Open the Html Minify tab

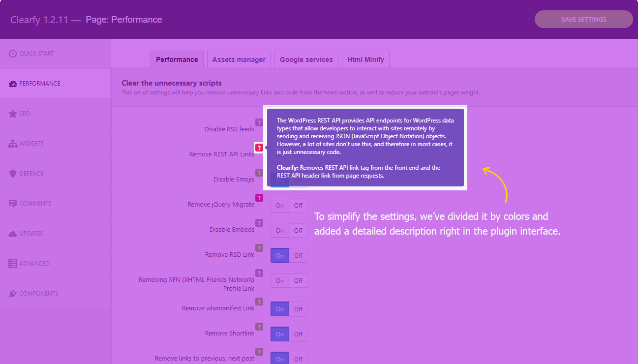pos(365,60)
